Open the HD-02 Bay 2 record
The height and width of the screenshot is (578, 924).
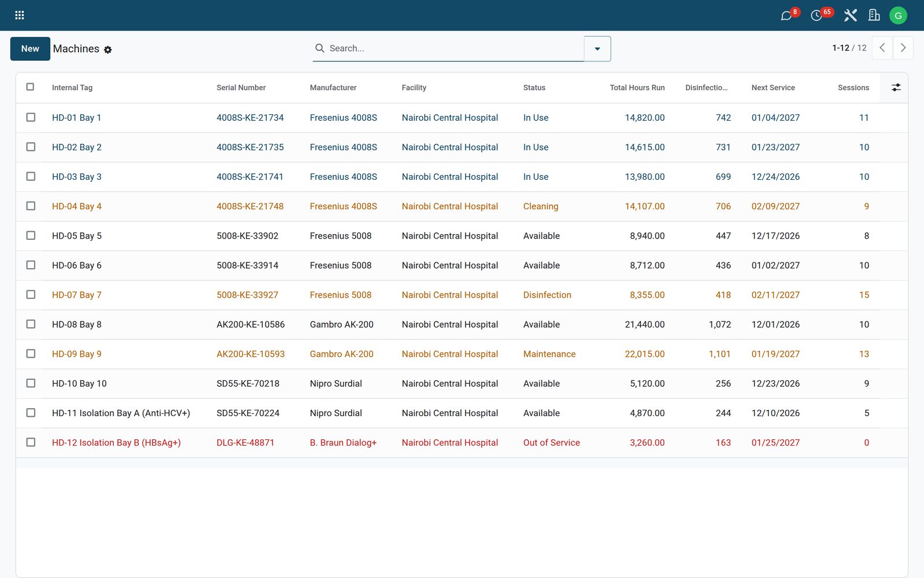(x=77, y=147)
